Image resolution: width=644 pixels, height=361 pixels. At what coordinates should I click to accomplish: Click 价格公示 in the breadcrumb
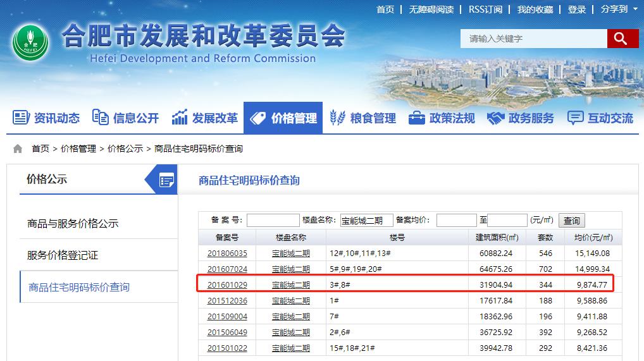tap(125, 149)
